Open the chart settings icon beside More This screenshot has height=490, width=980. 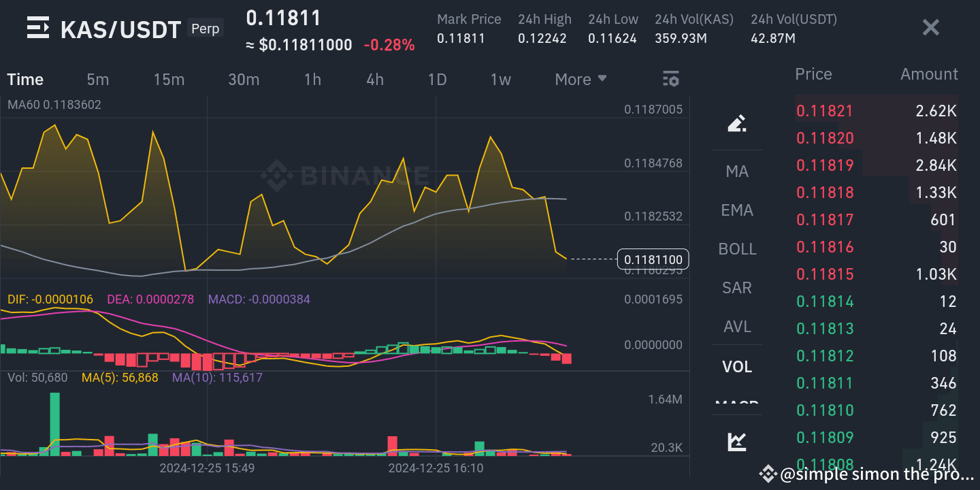click(x=671, y=79)
